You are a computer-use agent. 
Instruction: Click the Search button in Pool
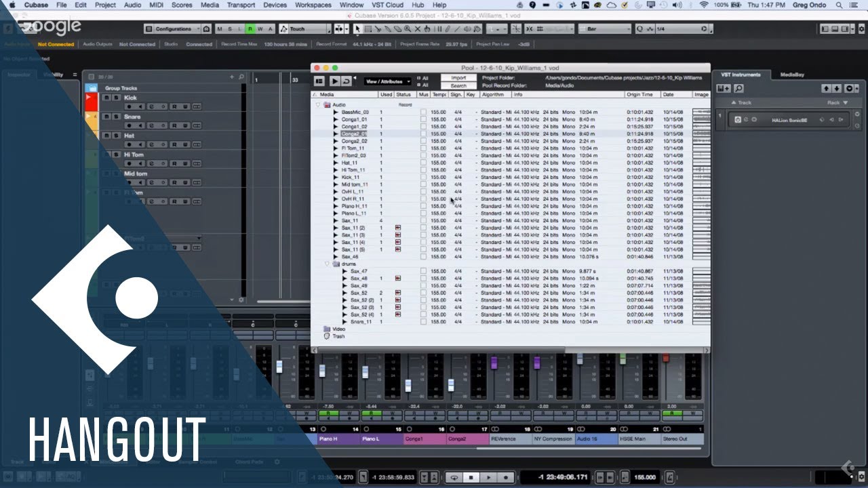pyautogui.click(x=458, y=86)
